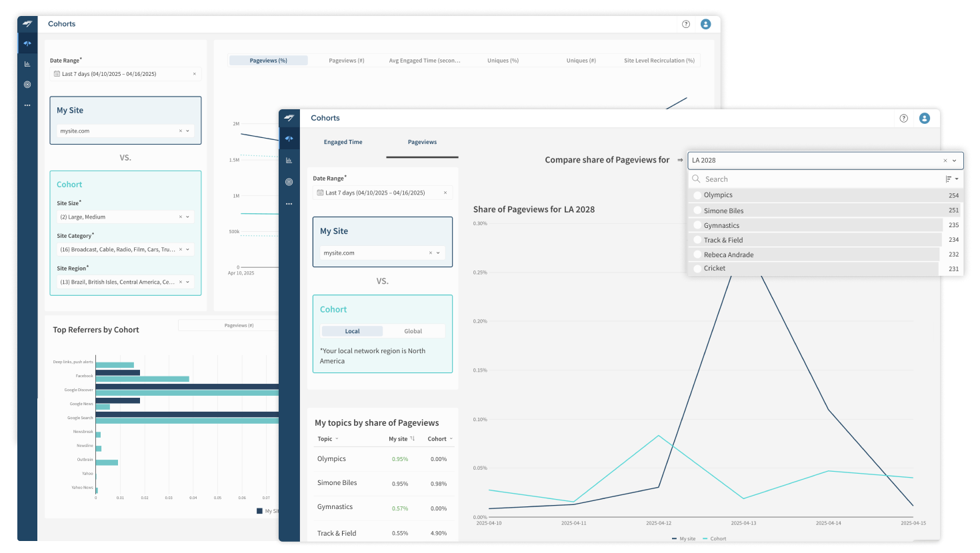The image size is (980, 553).
Task: Open the Site Level Recirculation (%) tab
Action: (x=659, y=61)
